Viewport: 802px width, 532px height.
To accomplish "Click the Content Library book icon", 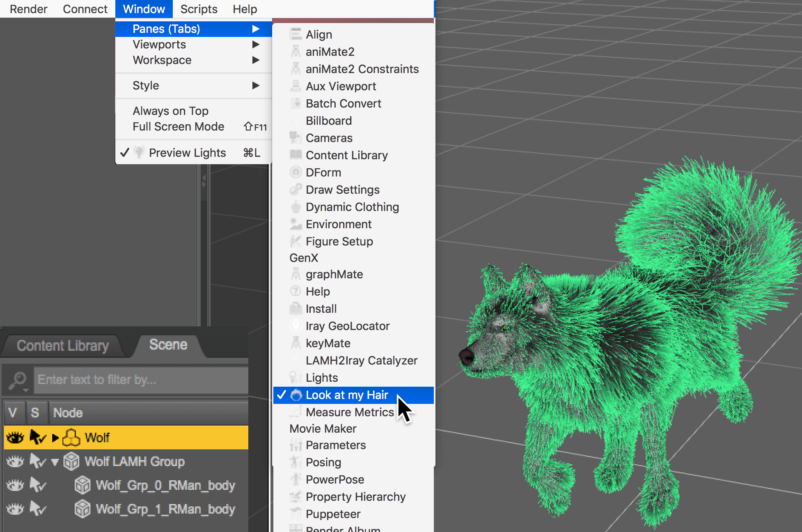I will [x=295, y=155].
